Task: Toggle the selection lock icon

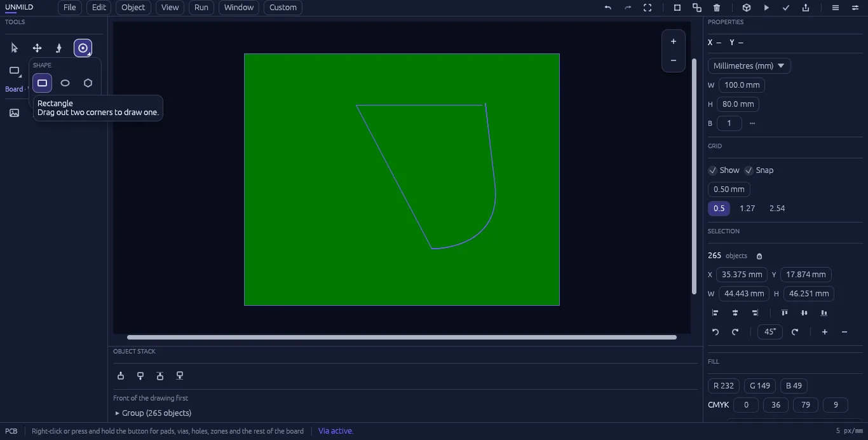Action: [x=759, y=256]
